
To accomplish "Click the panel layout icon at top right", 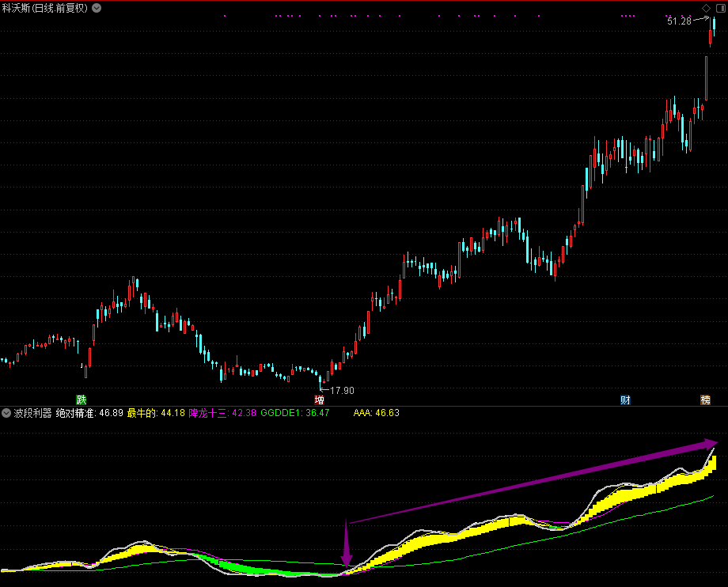I will click(721, 9).
